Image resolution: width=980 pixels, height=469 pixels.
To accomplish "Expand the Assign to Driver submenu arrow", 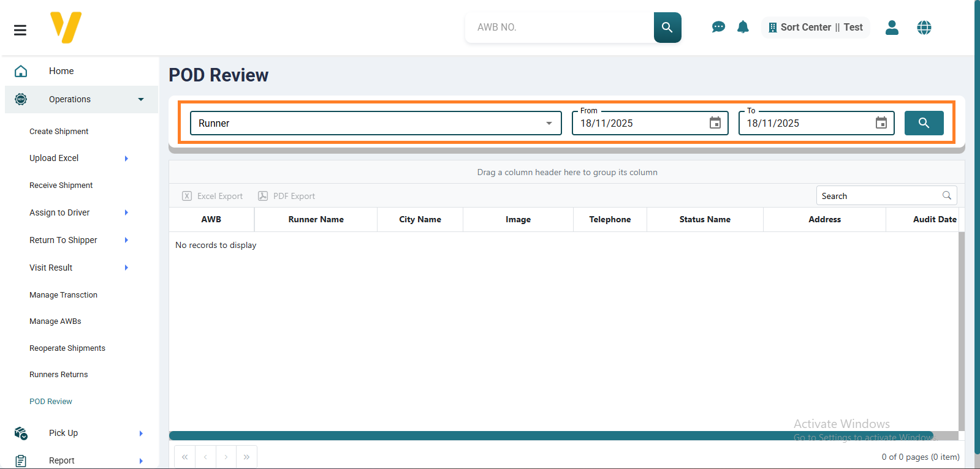I will coord(126,212).
